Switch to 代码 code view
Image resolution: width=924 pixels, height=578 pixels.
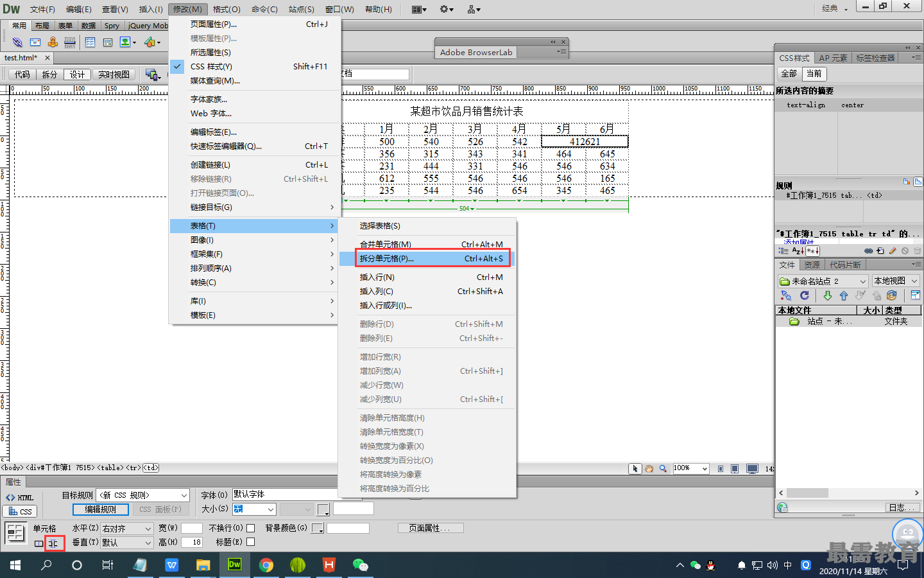click(22, 74)
